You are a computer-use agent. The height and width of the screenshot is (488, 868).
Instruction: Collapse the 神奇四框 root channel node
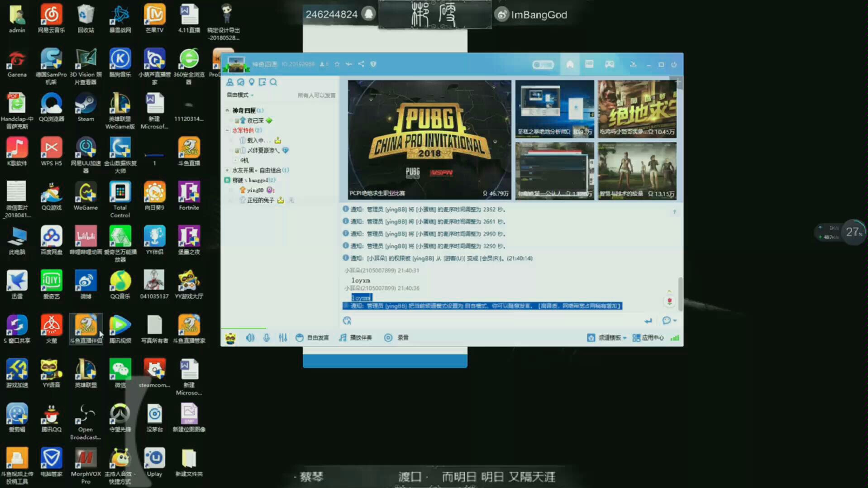coord(228,110)
